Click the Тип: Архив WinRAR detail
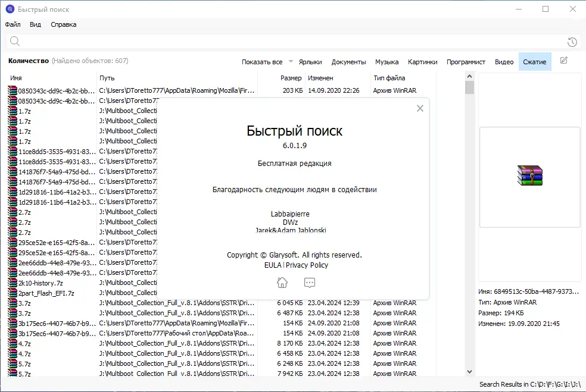The height and width of the screenshot is (392, 586). pos(507,302)
